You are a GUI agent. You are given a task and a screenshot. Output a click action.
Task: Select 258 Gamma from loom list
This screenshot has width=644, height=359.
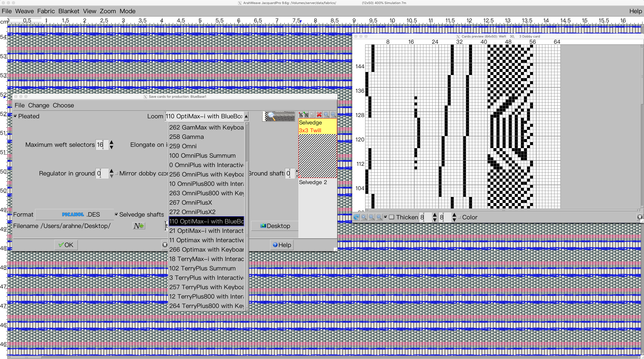point(206,137)
